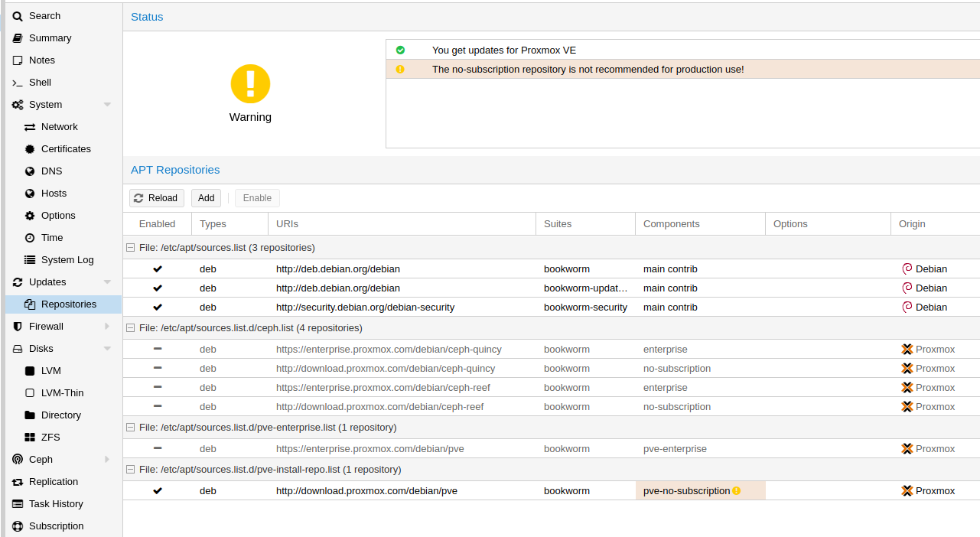
Task: Click the disabled dash for ceph-quincy enterprise repository
Action: click(157, 349)
